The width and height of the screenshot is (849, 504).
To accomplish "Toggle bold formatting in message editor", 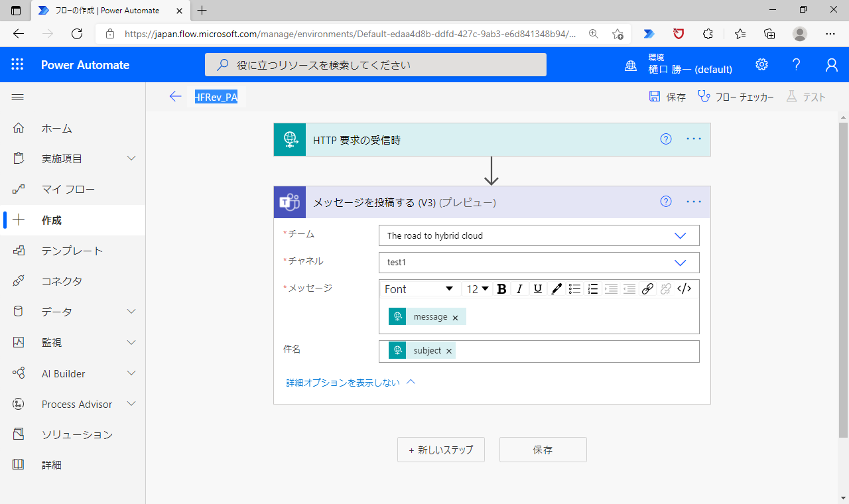I will tap(501, 288).
